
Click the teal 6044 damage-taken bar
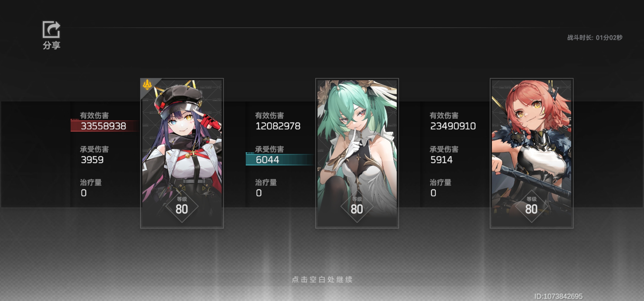pos(280,160)
